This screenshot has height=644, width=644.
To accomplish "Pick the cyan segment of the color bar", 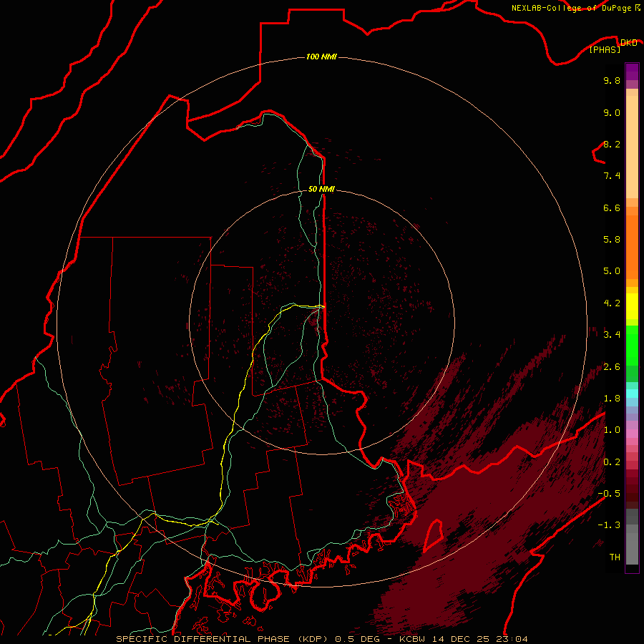I will (x=632, y=394).
